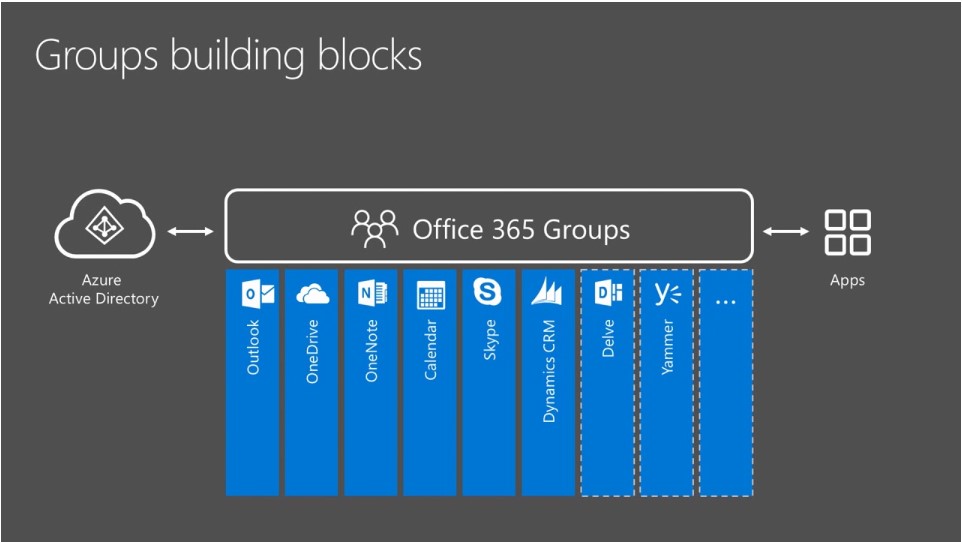Open the Apps four-squares icon

847,232
